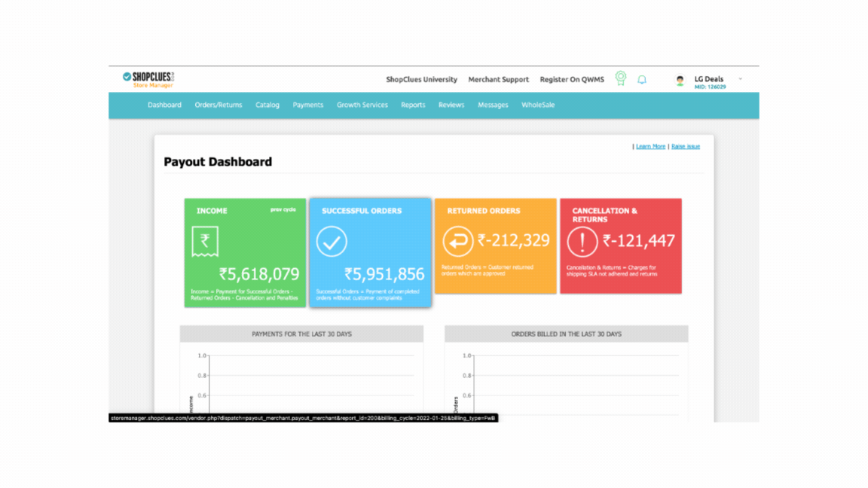Click the badge/rewards icon near the profile

[620, 79]
